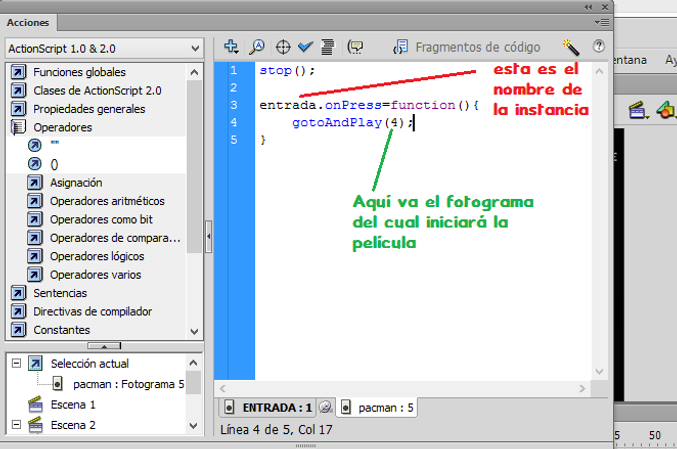Open Ventana menu in background window
The height and width of the screenshot is (449, 677).
[630, 60]
